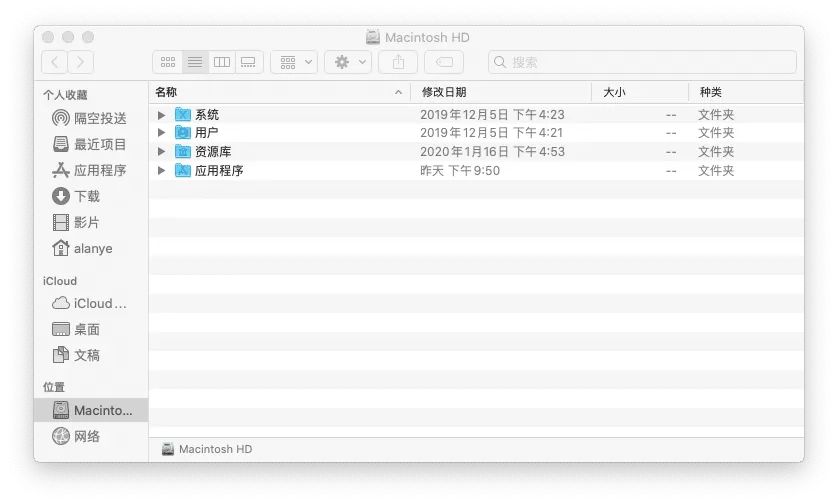This screenshot has width=838, height=504.
Task: Click the iCloud sidebar section heading
Action: tap(60, 281)
